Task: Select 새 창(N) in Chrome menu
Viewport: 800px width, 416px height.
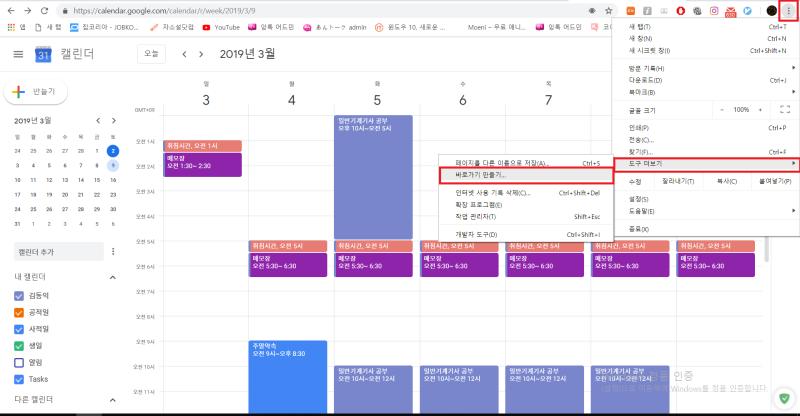Action: pyautogui.click(x=706, y=38)
